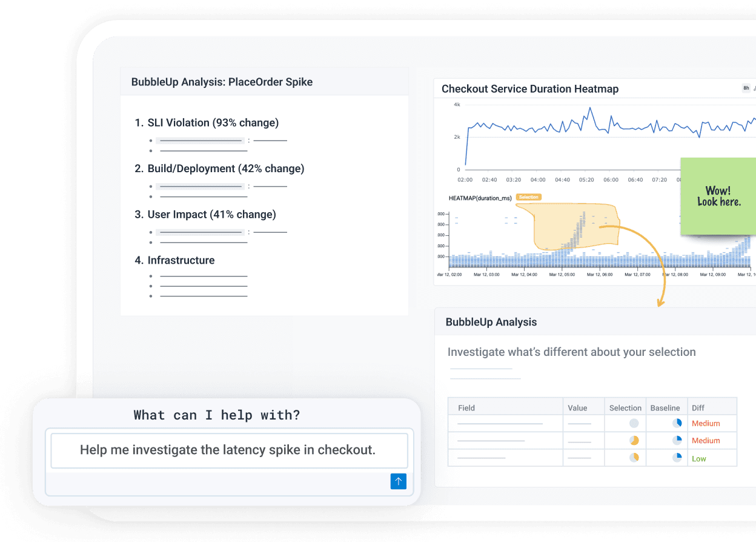The height and width of the screenshot is (542, 756).
Task: Click 'BubbleUp Analysis: PlaceOrder Spike' panel title
Action: (222, 82)
